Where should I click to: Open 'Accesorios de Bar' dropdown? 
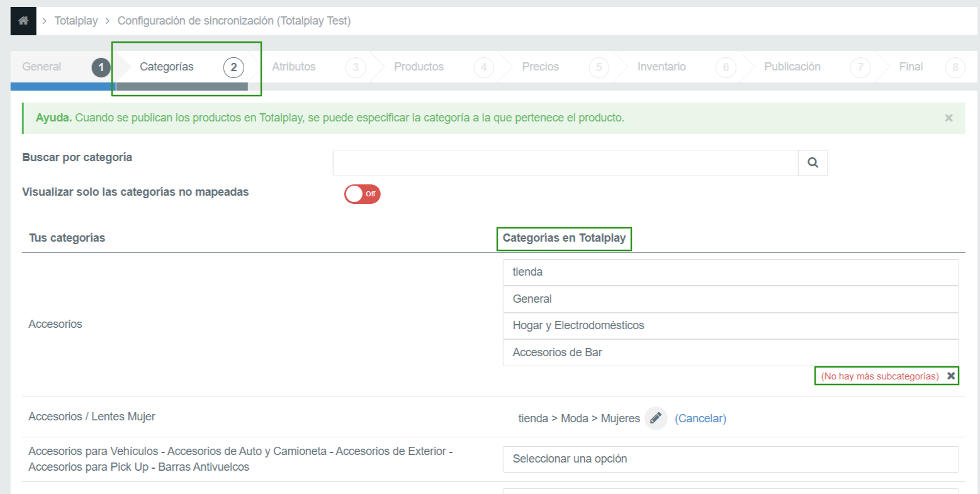pos(731,352)
